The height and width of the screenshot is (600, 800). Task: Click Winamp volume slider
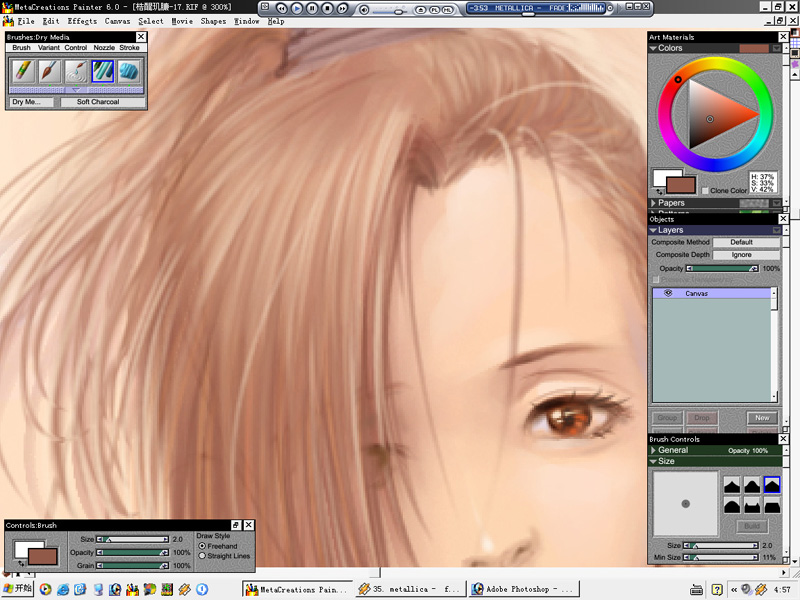coord(389,10)
